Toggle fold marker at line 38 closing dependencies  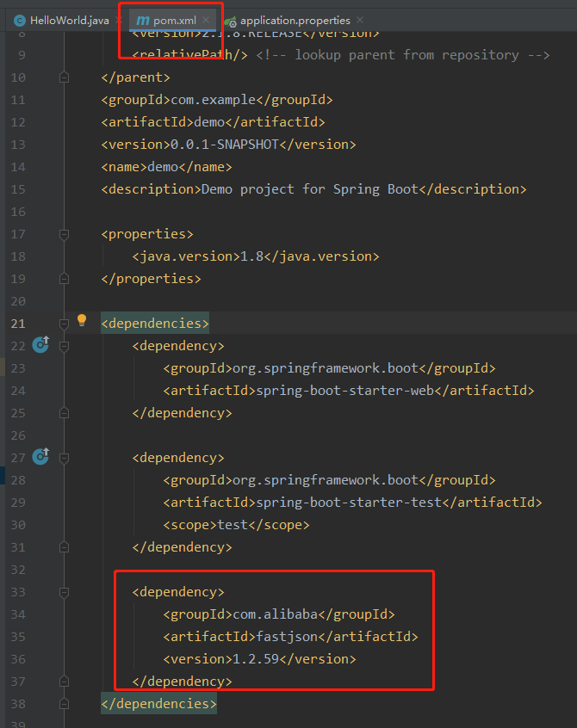pyautogui.click(x=64, y=704)
